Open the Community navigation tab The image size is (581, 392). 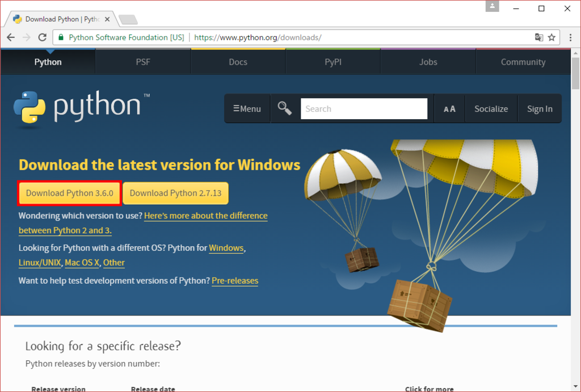[x=523, y=62]
